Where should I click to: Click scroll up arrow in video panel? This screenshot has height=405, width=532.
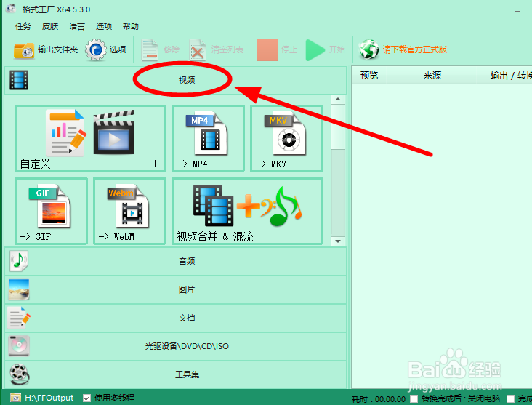click(338, 99)
